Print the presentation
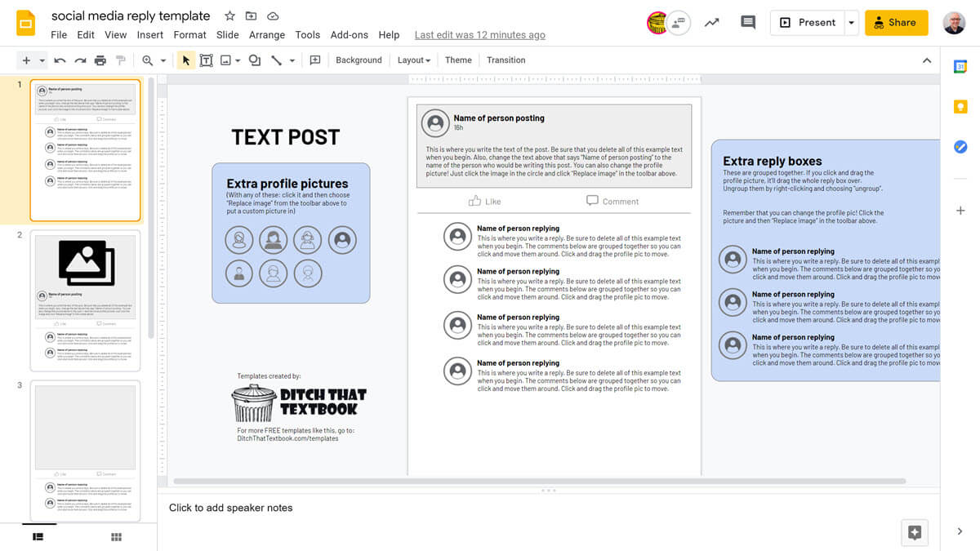Screen dimensions: 980x551 coord(100,60)
